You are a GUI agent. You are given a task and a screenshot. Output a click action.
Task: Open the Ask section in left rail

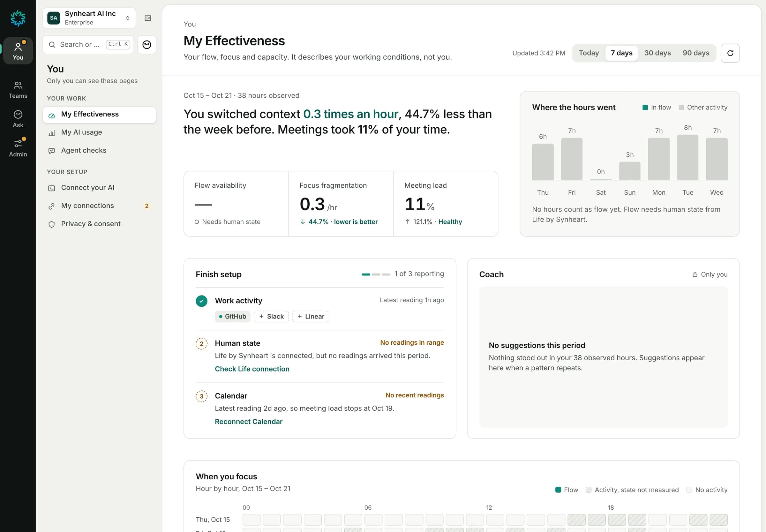point(18,119)
